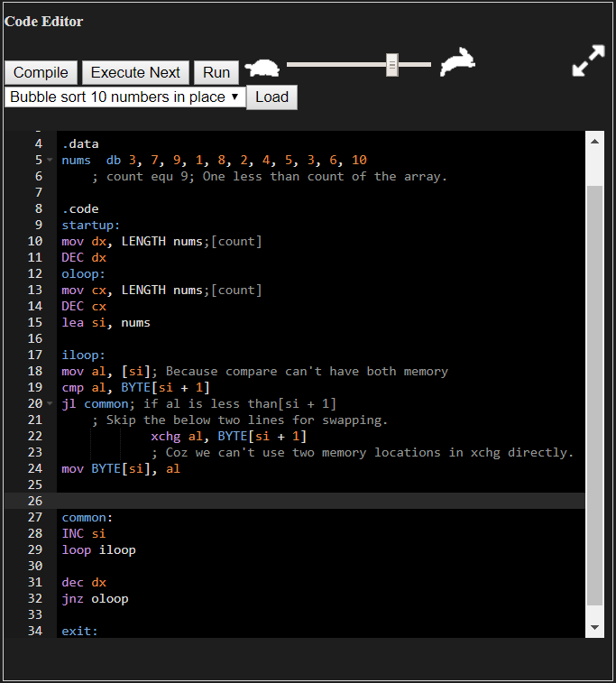Click the scrollbar down arrow in editor
The height and width of the screenshot is (683, 616).
(594, 627)
